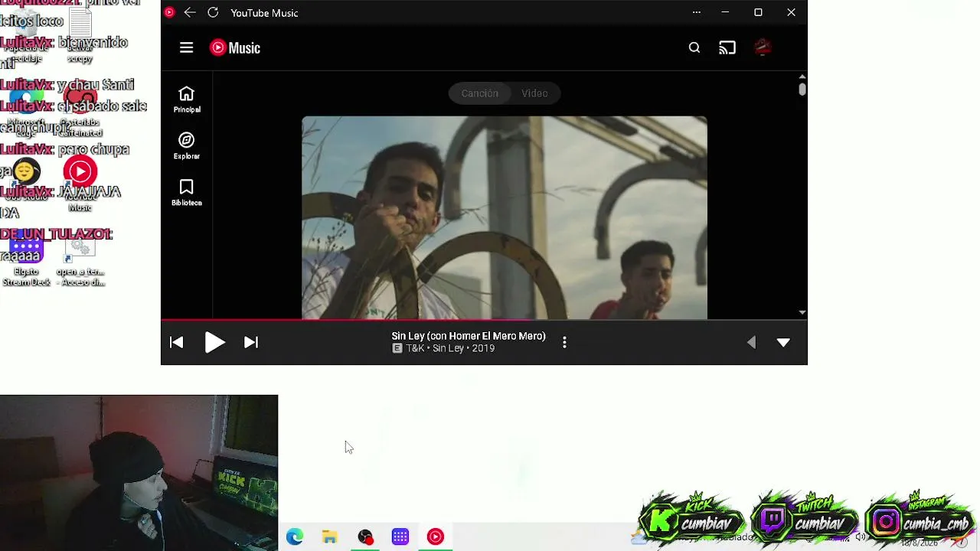Open Stream Deck from taskbar
This screenshot has width=980, height=551.
(400, 537)
